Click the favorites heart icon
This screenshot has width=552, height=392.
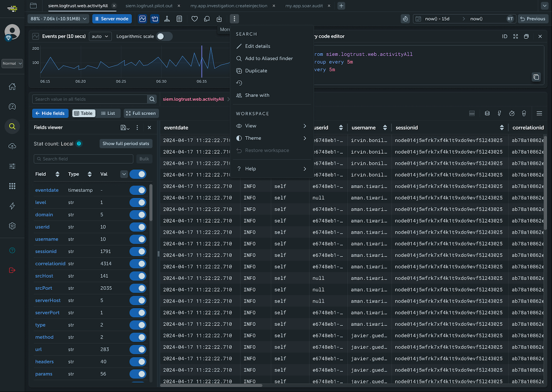click(194, 19)
